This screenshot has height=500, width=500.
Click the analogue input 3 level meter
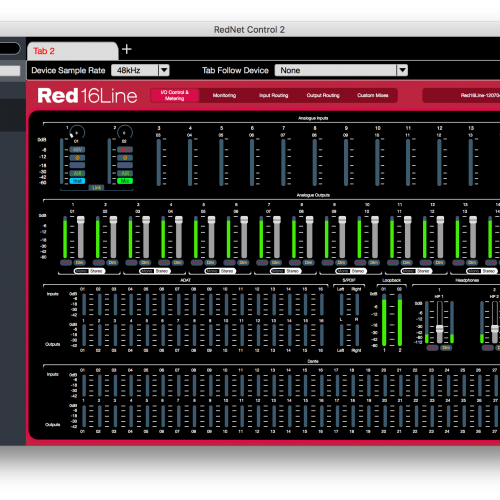pos(159,162)
